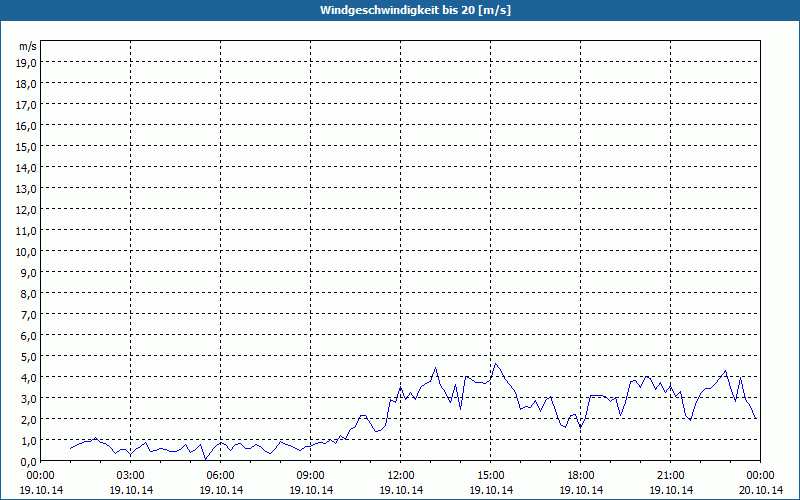800x500 pixels.
Task: Click the 10,0 y-axis label
Action: pyautogui.click(x=27, y=252)
